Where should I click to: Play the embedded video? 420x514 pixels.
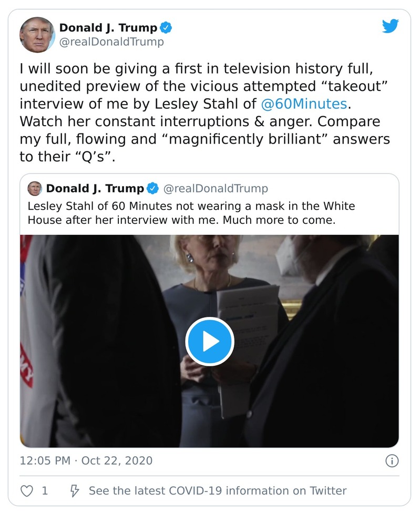point(210,341)
